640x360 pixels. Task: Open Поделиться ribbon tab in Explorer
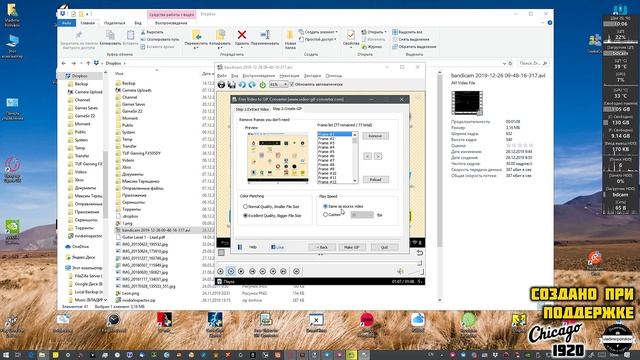pyautogui.click(x=114, y=23)
